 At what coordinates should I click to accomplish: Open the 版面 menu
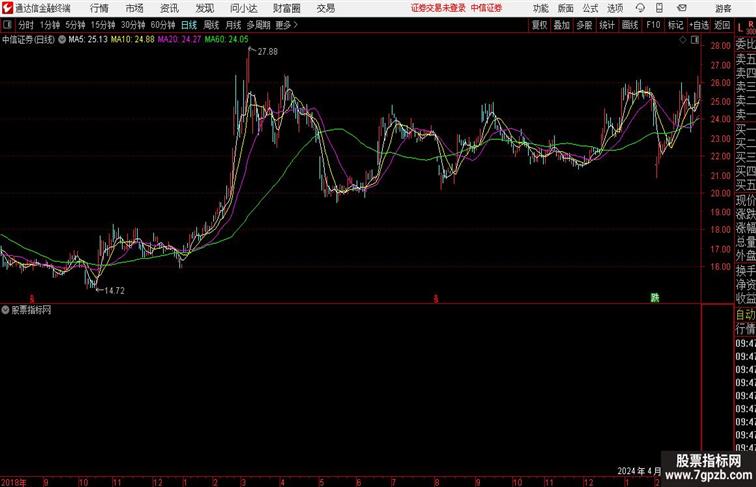(566, 8)
